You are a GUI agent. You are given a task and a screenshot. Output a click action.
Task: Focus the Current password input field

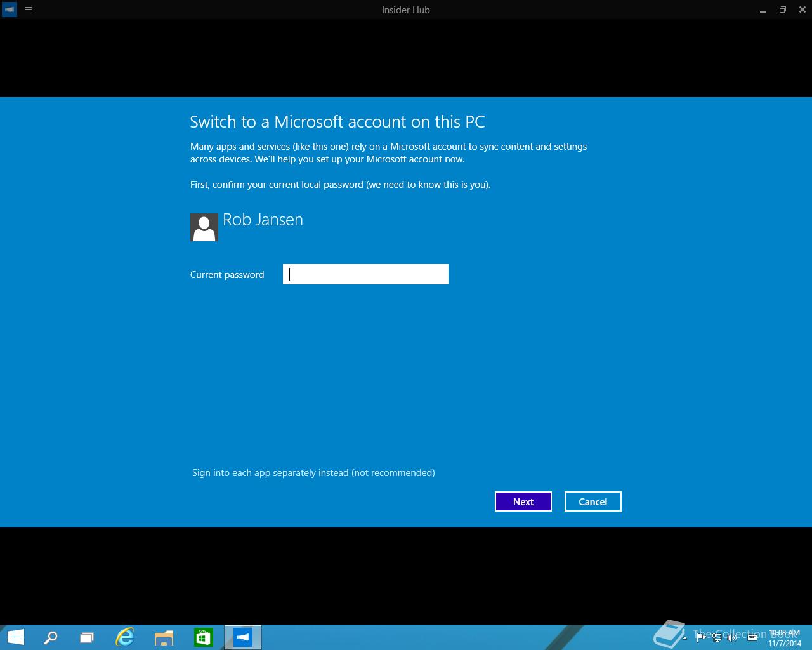coord(365,274)
